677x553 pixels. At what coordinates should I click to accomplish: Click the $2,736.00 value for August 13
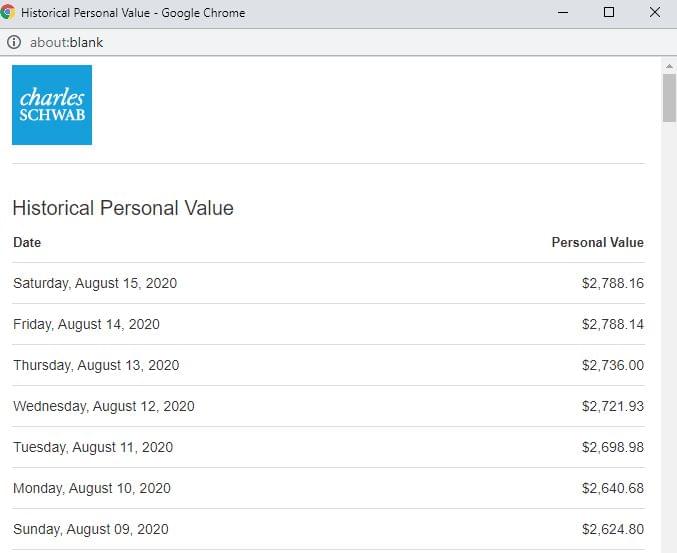tap(612, 366)
